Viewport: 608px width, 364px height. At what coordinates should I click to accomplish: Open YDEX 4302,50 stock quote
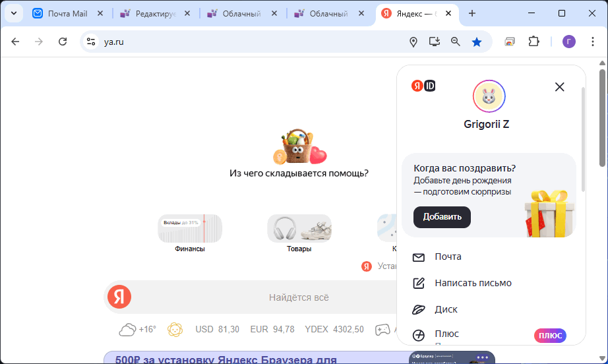pos(334,330)
